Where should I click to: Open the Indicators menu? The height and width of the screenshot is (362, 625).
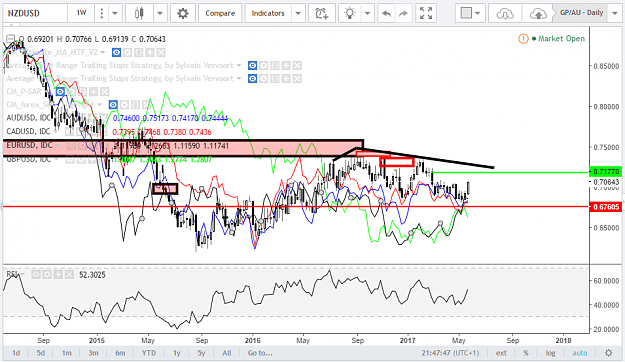(x=268, y=13)
